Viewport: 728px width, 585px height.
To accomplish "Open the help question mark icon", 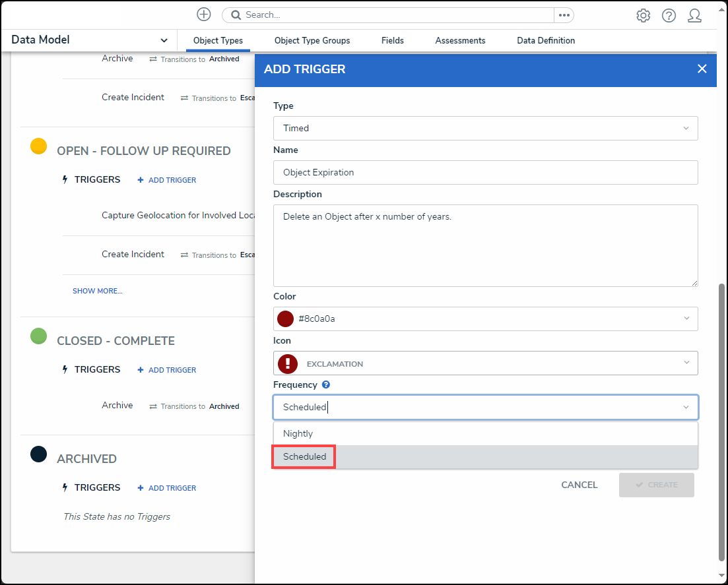I will pyautogui.click(x=669, y=16).
